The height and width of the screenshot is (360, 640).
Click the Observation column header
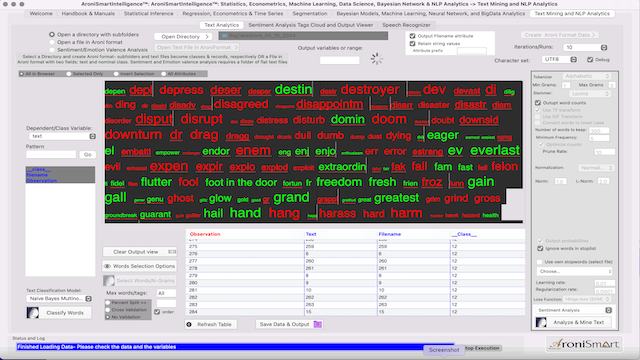point(205,234)
